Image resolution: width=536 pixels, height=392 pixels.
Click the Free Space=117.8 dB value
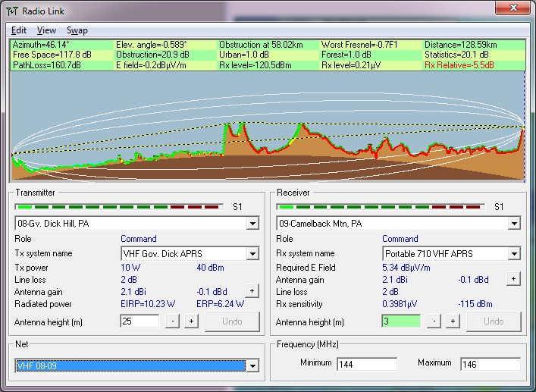tap(52, 55)
